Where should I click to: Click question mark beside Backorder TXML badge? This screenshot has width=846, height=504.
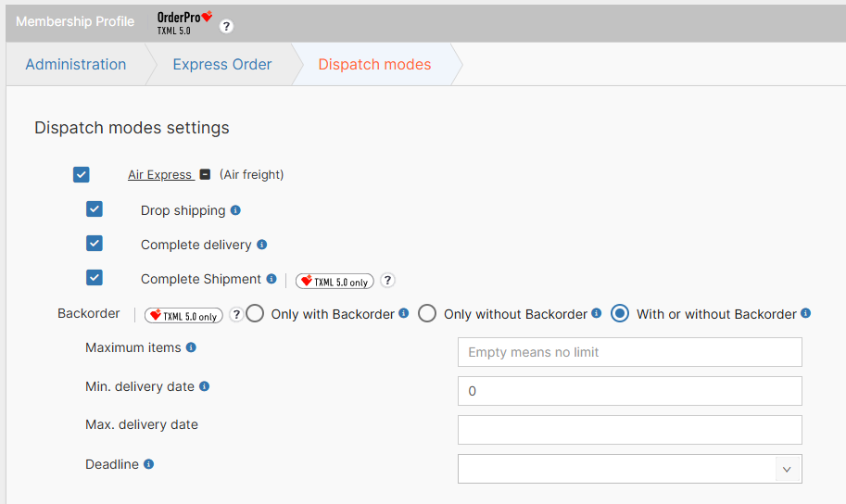236,315
